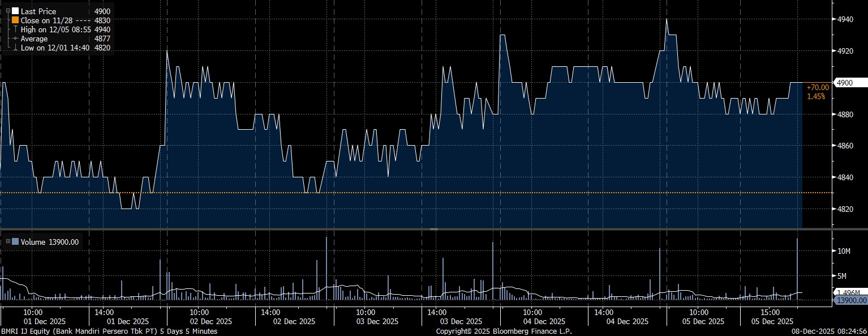Click the +70.00 price change label
868x336 pixels.
coord(818,87)
